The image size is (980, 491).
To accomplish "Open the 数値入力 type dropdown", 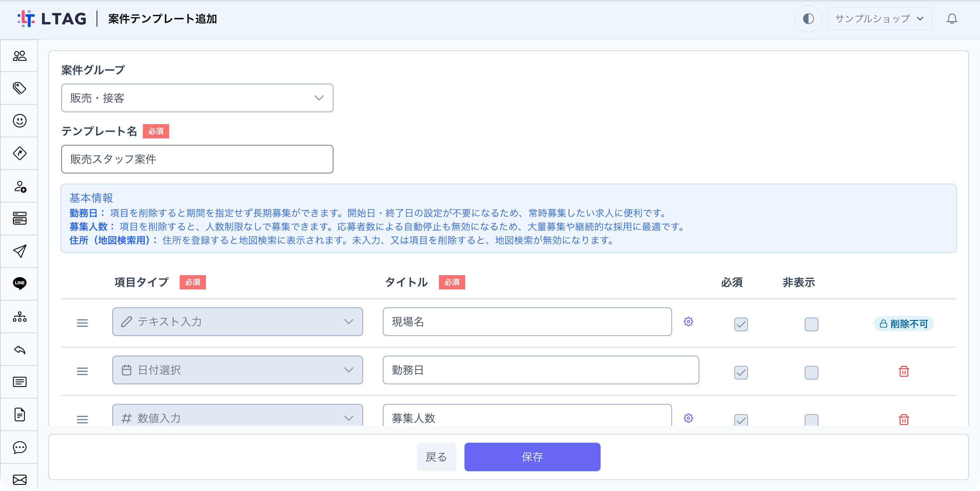I will pos(238,415).
